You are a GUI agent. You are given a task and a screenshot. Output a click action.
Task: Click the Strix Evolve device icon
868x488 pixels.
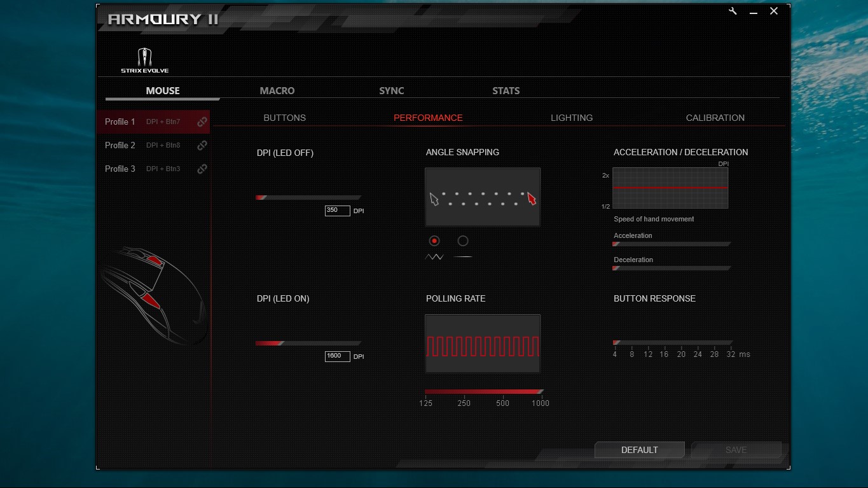click(x=145, y=60)
